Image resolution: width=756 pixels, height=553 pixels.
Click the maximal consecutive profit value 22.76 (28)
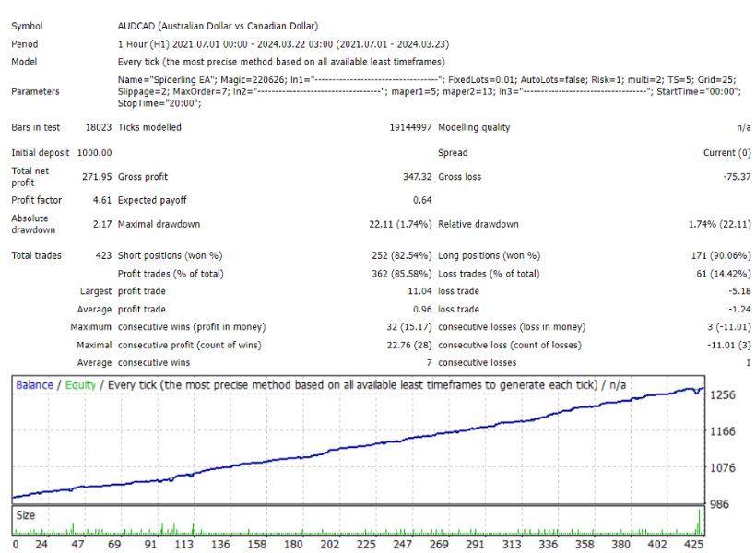pos(408,346)
